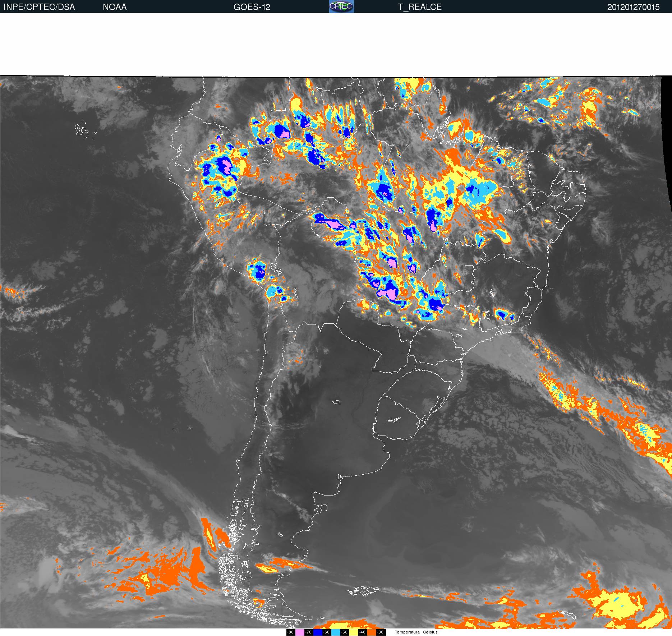
Task: Click the -80 legend value
Action: pos(290,632)
